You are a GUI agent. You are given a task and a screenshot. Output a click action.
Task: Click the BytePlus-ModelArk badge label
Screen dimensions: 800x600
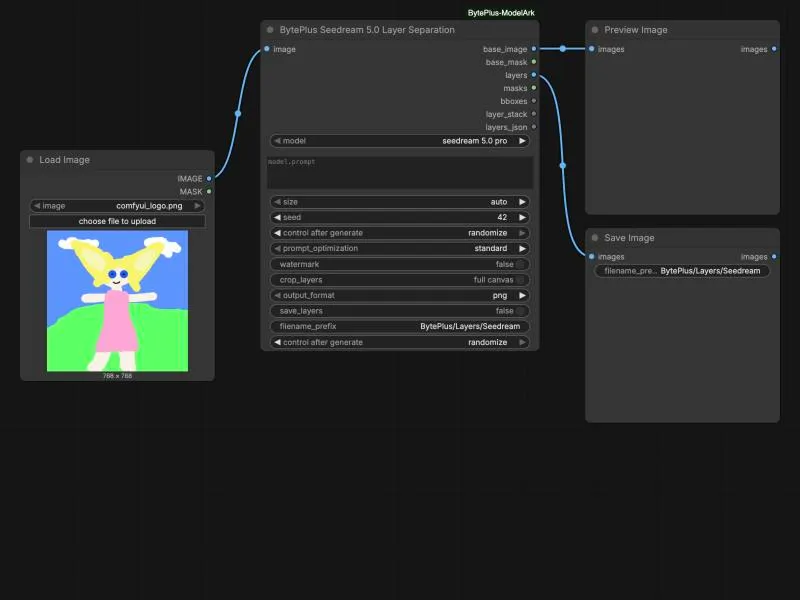click(x=501, y=13)
